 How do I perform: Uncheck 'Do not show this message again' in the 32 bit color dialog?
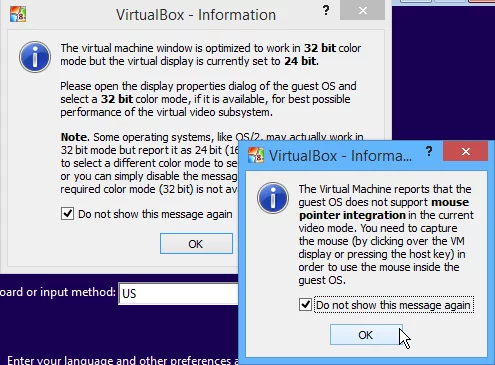pos(67,214)
